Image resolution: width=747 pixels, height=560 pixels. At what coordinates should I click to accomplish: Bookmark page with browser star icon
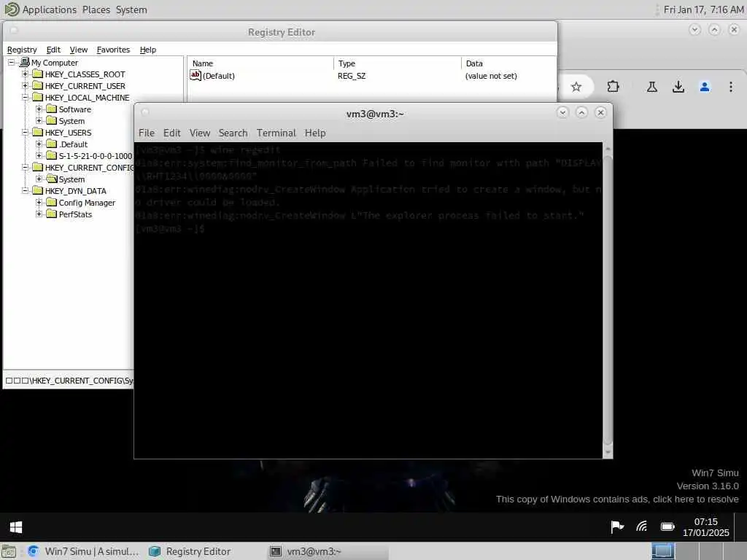coord(576,87)
